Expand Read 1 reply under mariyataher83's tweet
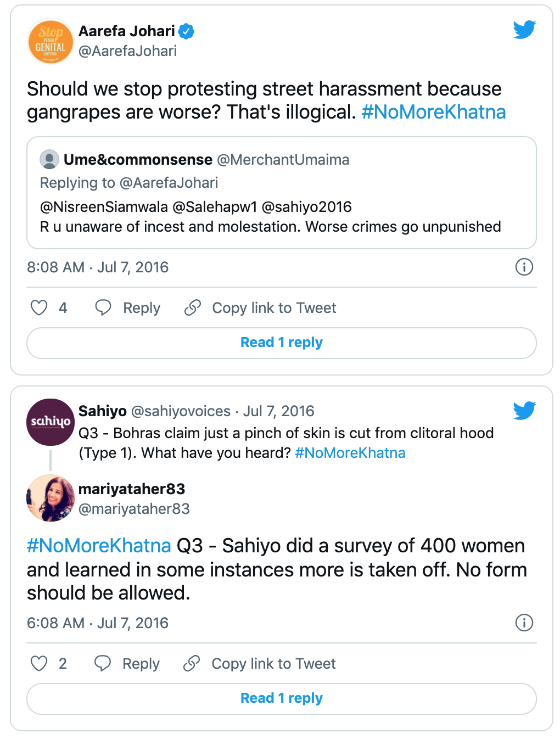 [282, 699]
